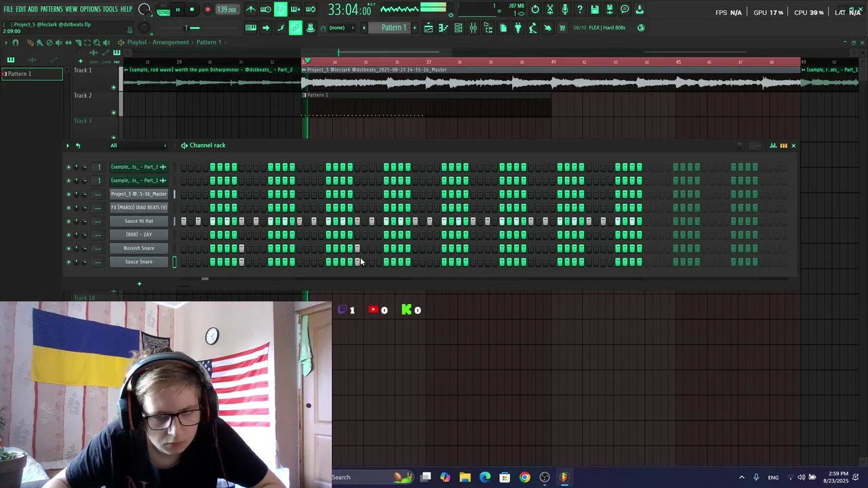Click the channel rack undo arrow icon
The height and width of the screenshot is (488, 868).
[x=77, y=145]
